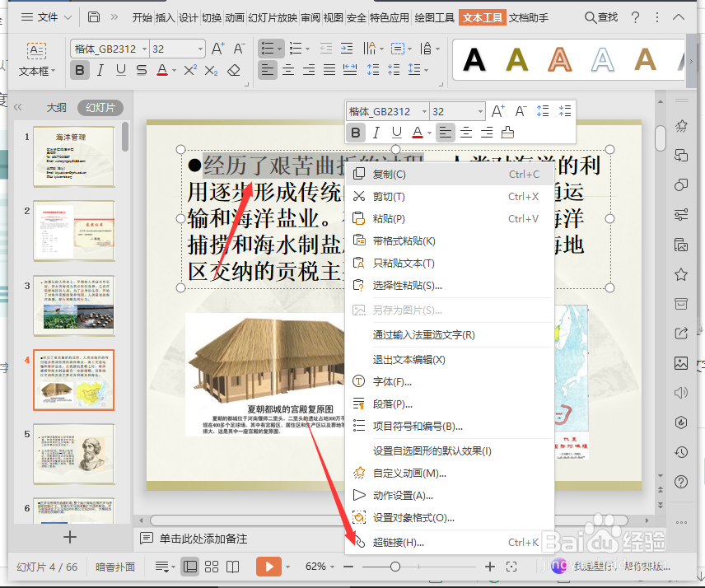
Task: Increase indent in the ribbon
Action: (x=347, y=49)
